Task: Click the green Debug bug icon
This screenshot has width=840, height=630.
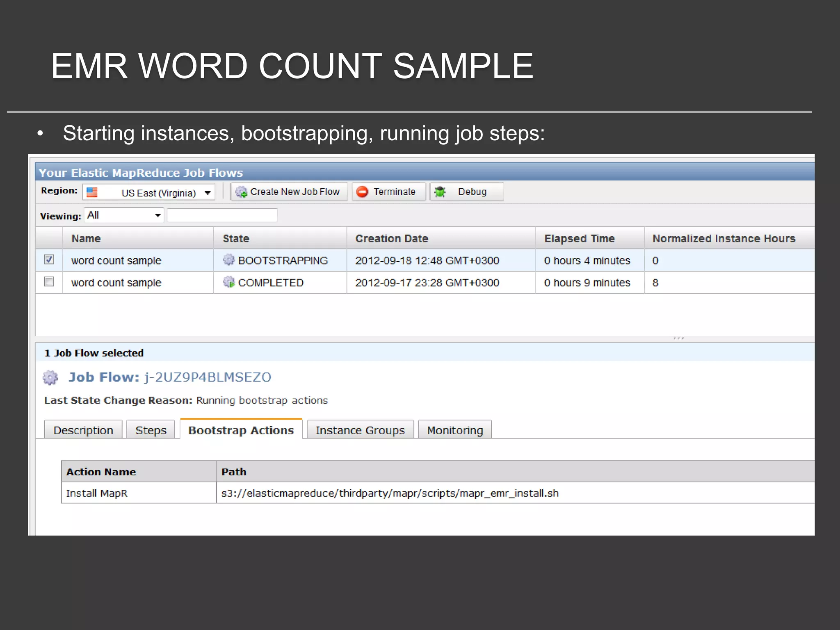Action: (440, 192)
